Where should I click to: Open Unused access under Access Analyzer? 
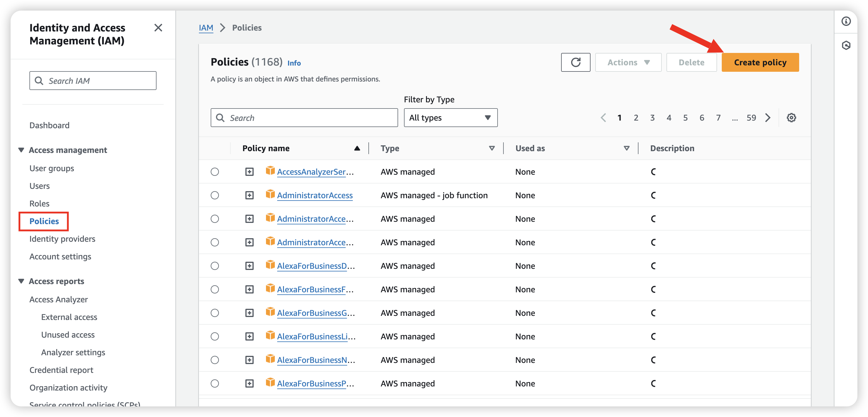tap(68, 335)
